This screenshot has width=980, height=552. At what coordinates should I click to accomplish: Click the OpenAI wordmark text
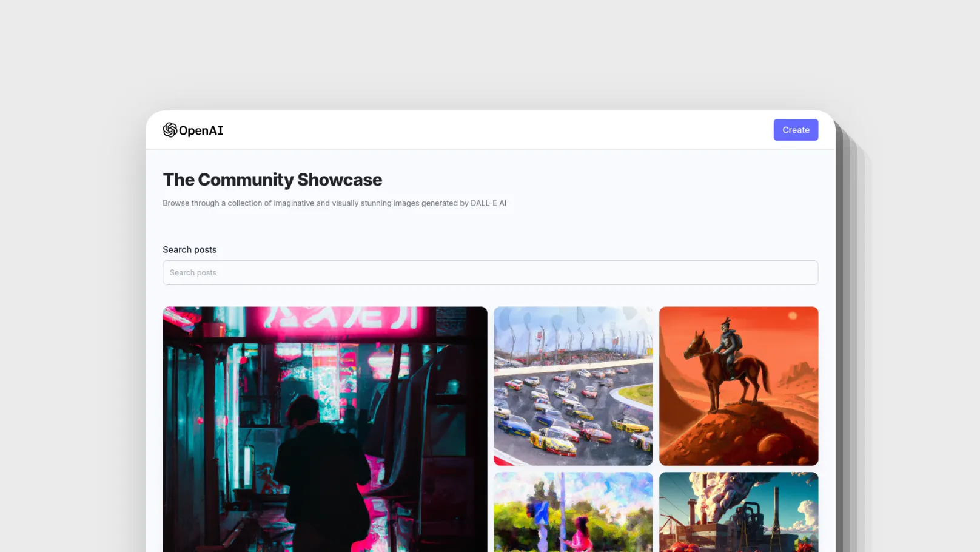tap(201, 130)
